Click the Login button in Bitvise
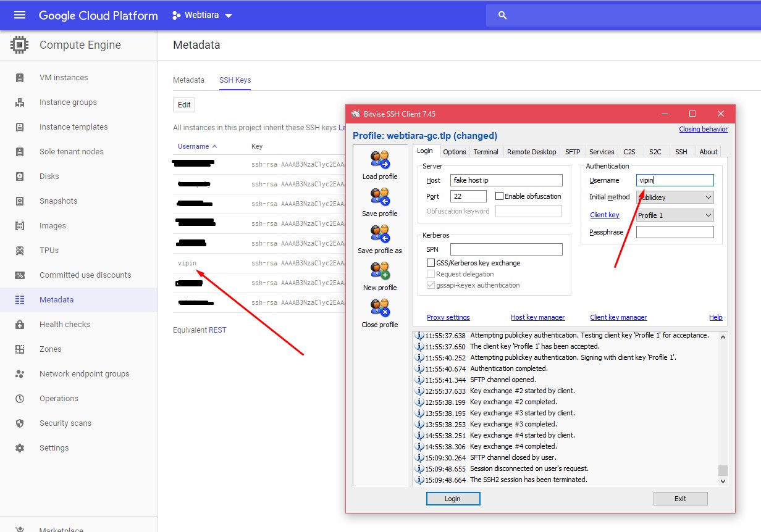The width and height of the screenshot is (761, 532). 453,499
